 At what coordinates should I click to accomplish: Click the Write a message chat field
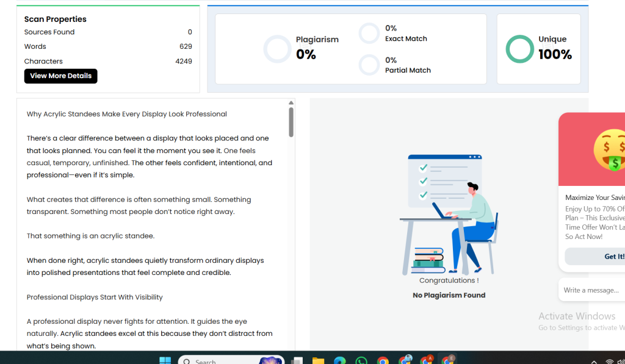[x=591, y=290]
